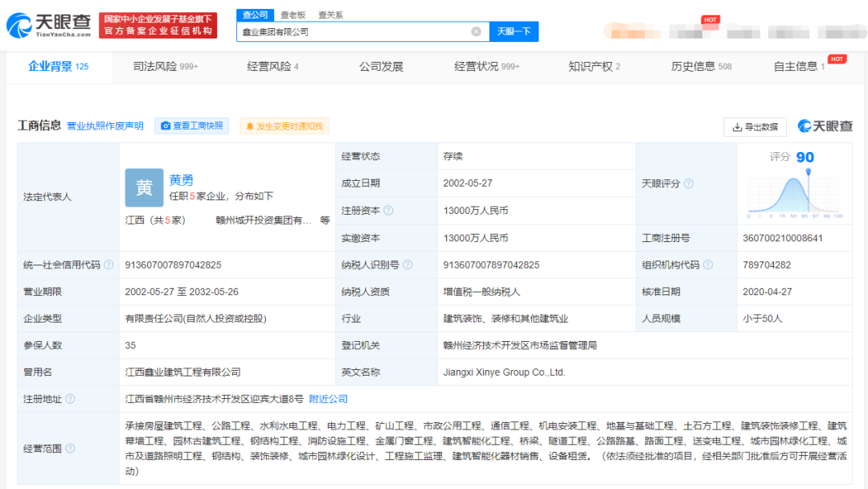Click the export data download icon
868x489 pixels.
click(x=737, y=127)
